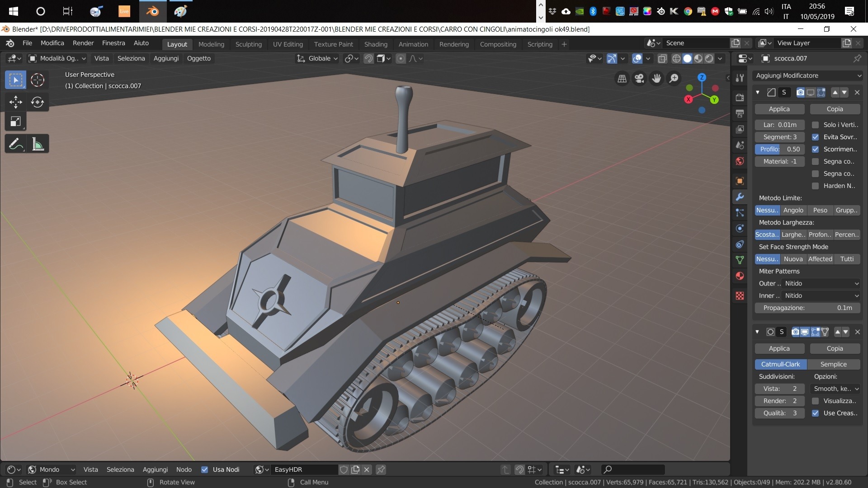Open the Modalità Og.. mode dropdown
Screen dimensions: 868x488
pos(57,58)
